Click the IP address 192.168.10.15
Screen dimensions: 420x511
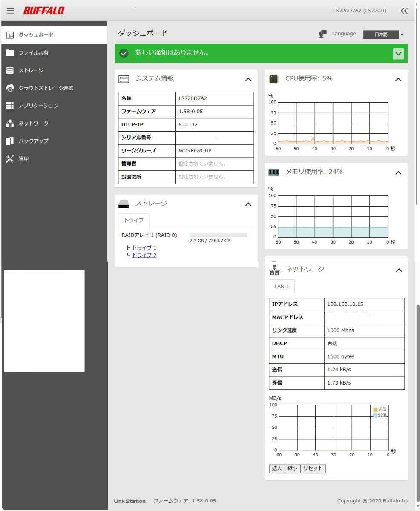pyautogui.click(x=345, y=304)
